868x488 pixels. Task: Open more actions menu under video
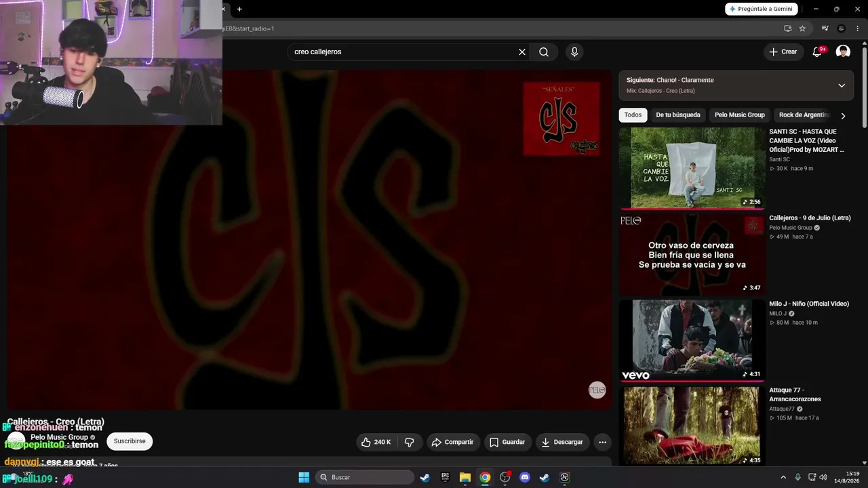pyautogui.click(x=602, y=442)
